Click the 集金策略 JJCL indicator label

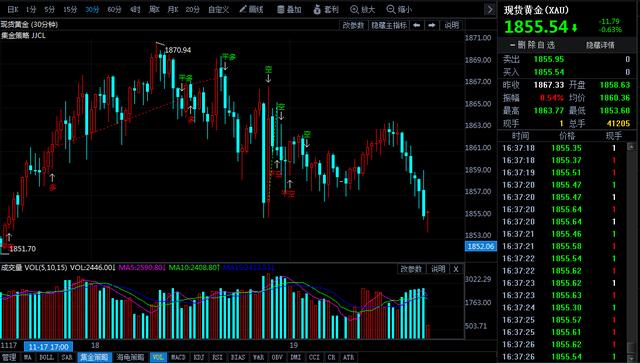click(x=23, y=36)
